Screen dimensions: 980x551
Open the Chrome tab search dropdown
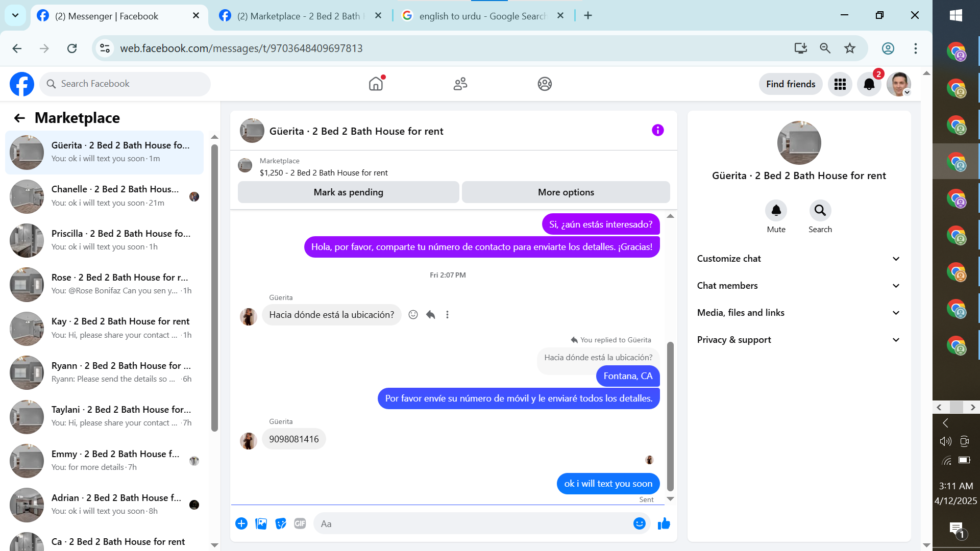point(15,16)
